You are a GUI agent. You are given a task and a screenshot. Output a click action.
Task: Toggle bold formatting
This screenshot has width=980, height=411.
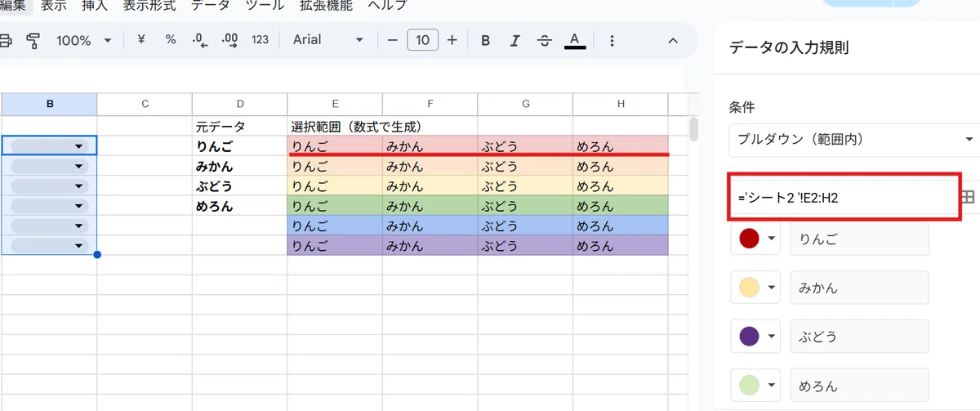[x=485, y=39]
